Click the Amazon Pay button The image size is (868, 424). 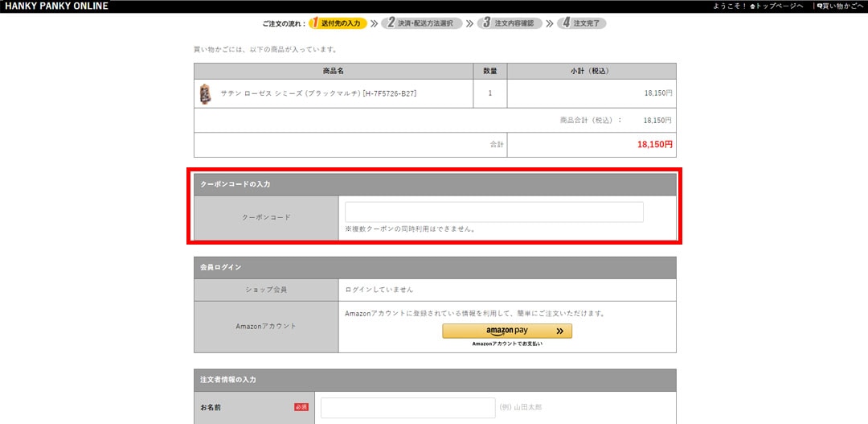coord(507,331)
